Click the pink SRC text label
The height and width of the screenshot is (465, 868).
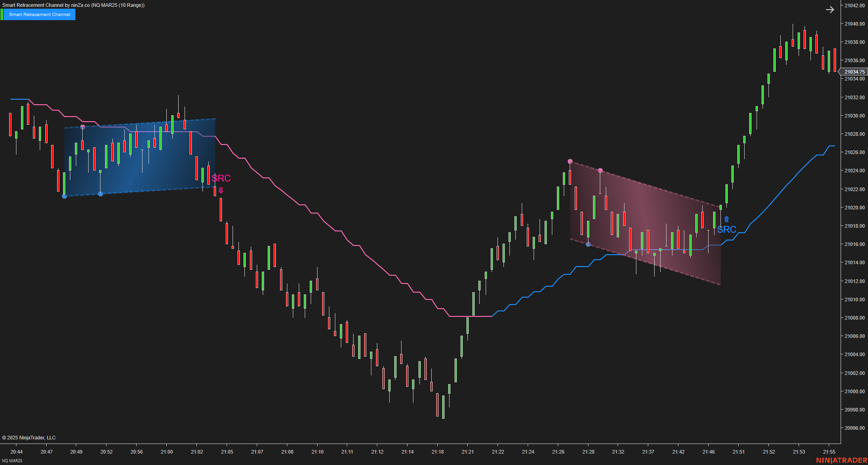(x=221, y=179)
